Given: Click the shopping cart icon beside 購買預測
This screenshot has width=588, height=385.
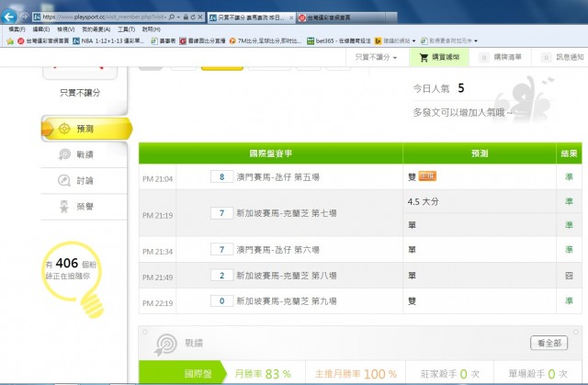Looking at the screenshot, I should (x=424, y=57).
